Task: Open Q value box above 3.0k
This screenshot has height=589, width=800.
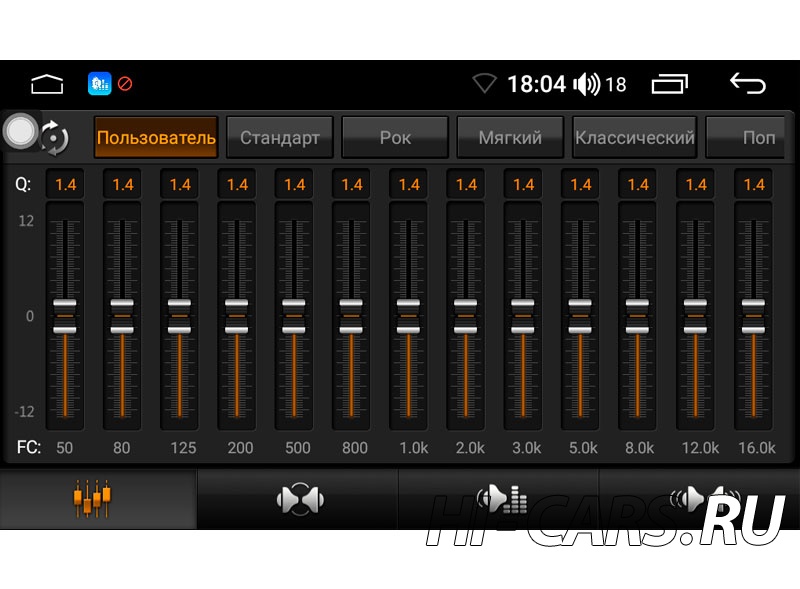Action: 522,184
